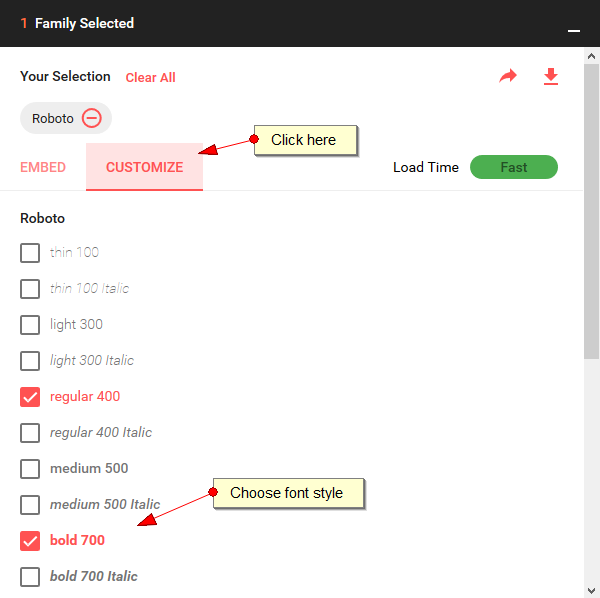The height and width of the screenshot is (598, 600).
Task: Enable the thin 100 checkbox
Action: pyautogui.click(x=30, y=253)
